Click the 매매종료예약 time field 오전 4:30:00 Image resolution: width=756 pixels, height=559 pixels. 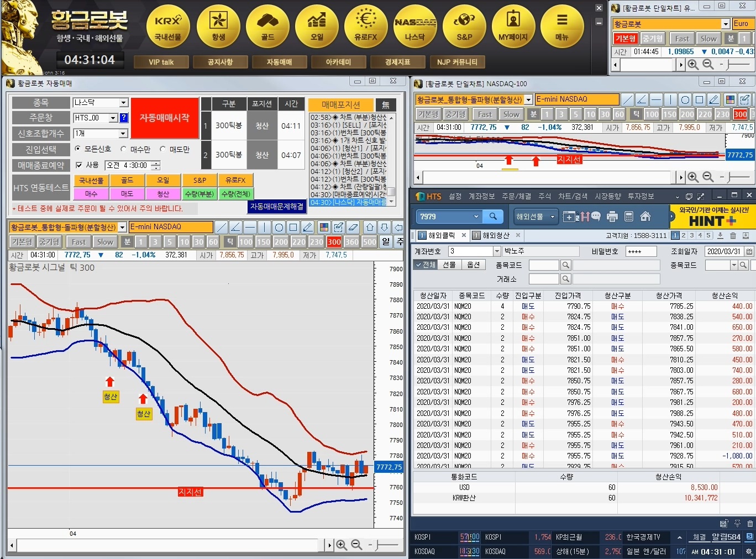pyautogui.click(x=133, y=165)
